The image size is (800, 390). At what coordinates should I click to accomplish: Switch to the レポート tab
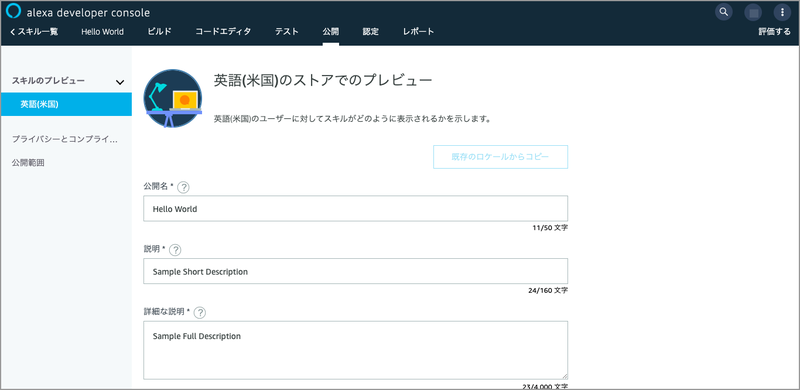[x=418, y=32]
